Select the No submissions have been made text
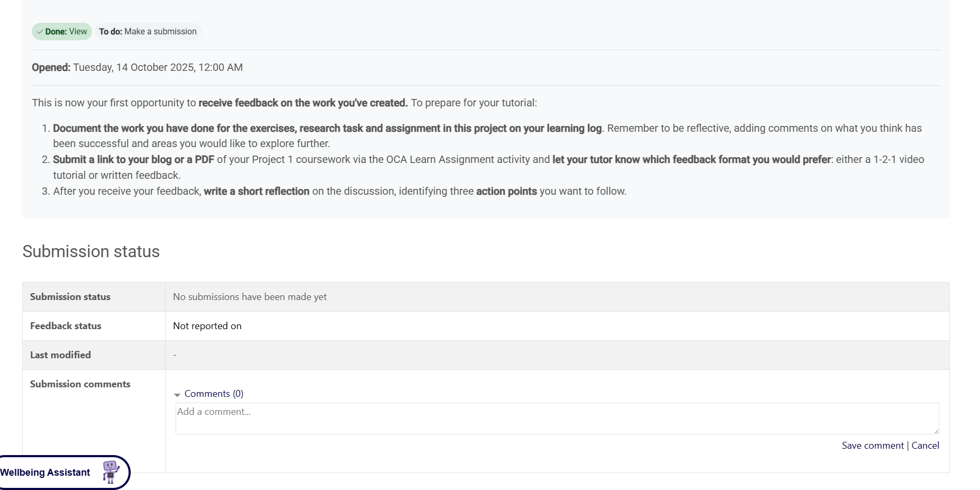This screenshot has height=490, width=980. point(250,297)
